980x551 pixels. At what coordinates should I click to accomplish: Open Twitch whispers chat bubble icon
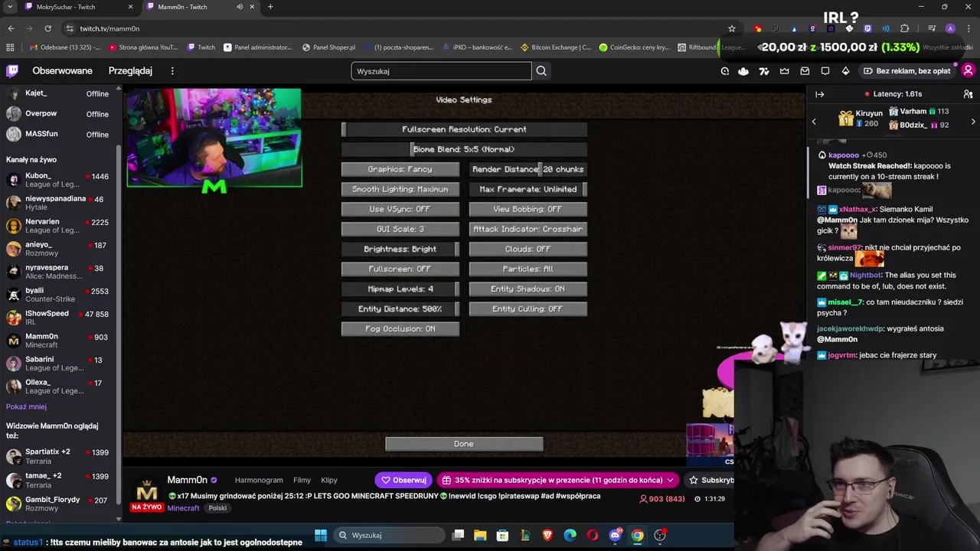[x=825, y=71]
